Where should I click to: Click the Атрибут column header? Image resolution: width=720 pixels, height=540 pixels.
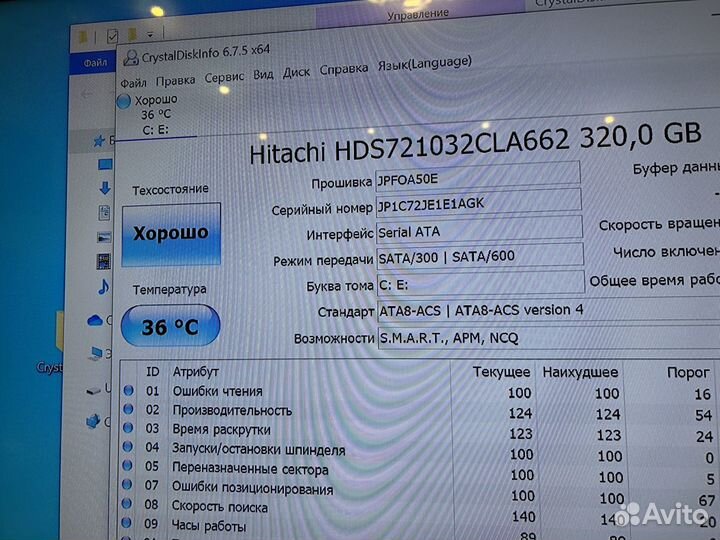tap(195, 372)
